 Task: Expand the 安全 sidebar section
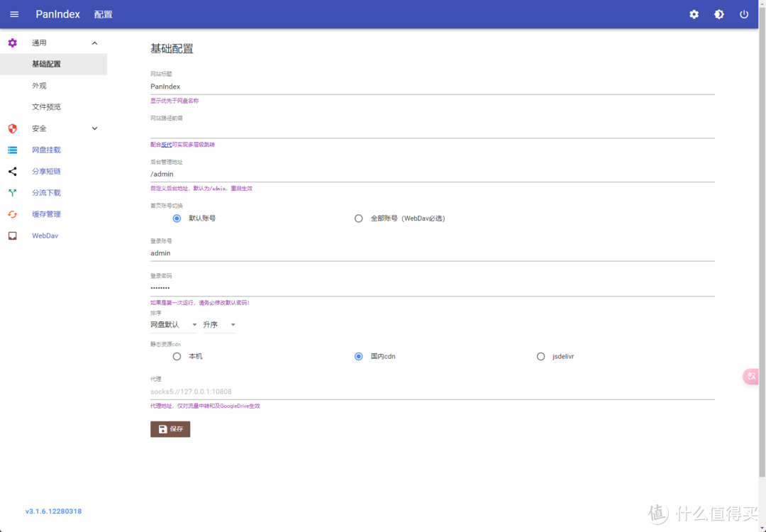click(x=95, y=128)
